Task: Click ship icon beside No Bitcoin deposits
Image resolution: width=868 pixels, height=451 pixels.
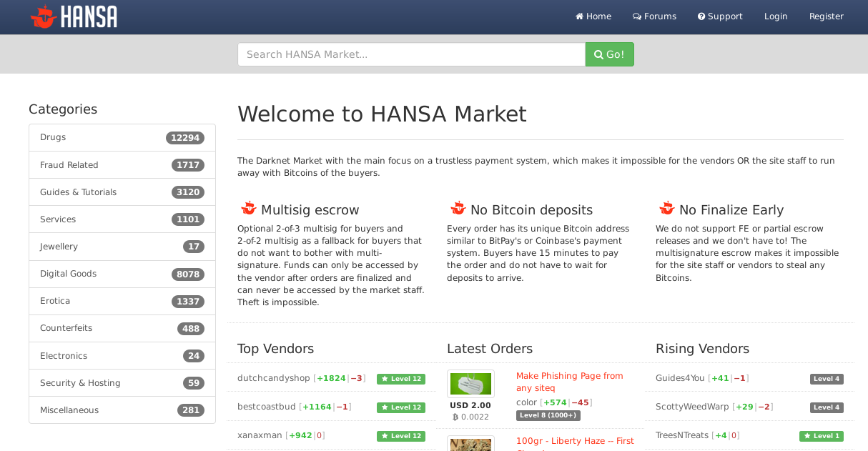Action: (458, 209)
